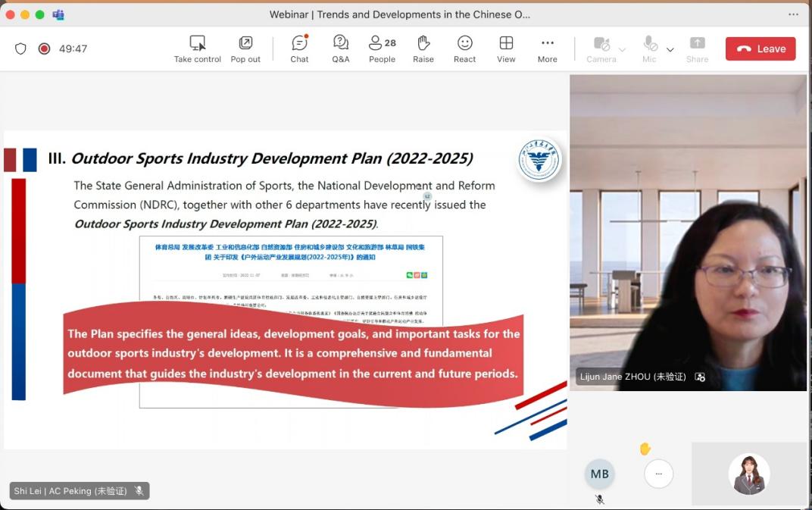Open the More actions menu

[x=547, y=48]
